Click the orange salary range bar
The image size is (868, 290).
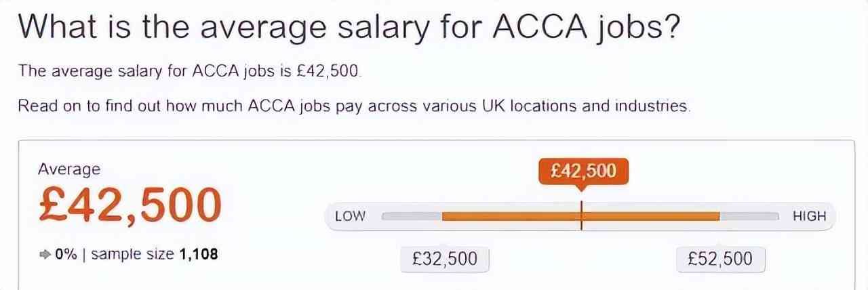(509, 216)
